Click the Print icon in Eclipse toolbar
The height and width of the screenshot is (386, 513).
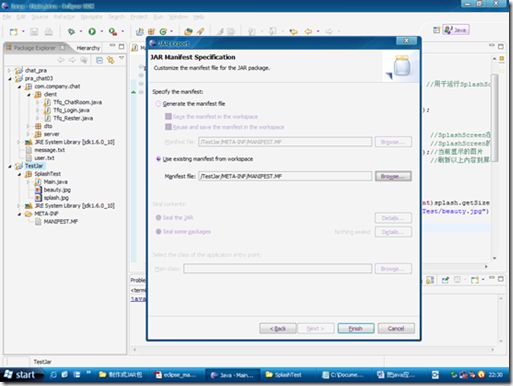49,32
